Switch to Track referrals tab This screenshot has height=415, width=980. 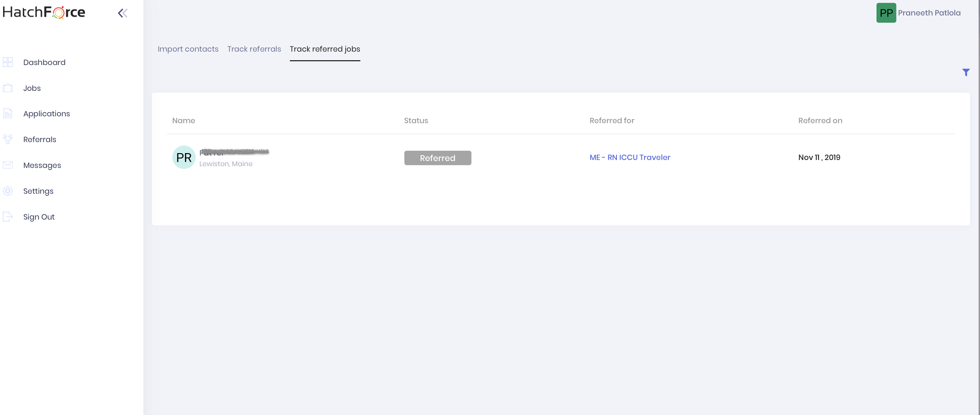(254, 49)
